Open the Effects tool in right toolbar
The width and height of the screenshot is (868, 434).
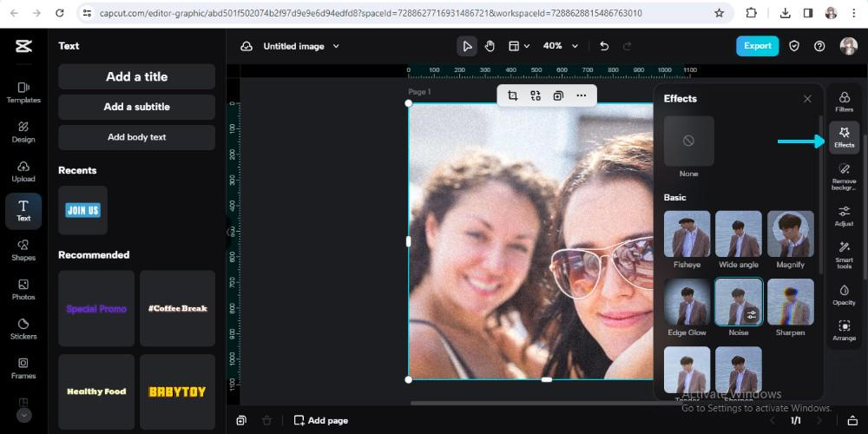pyautogui.click(x=845, y=137)
